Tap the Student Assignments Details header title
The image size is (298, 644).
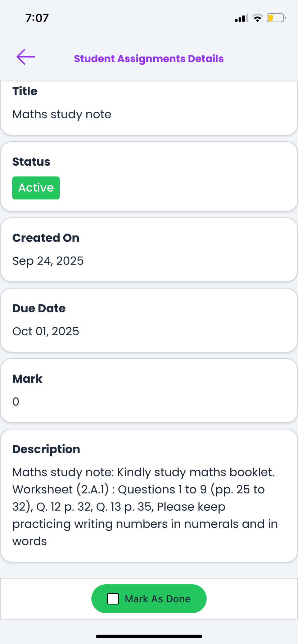(x=149, y=59)
